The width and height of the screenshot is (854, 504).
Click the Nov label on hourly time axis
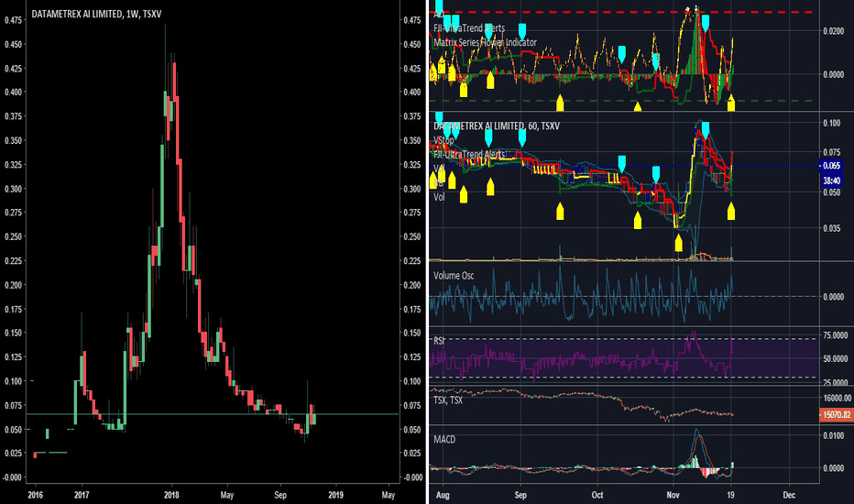coord(673,495)
